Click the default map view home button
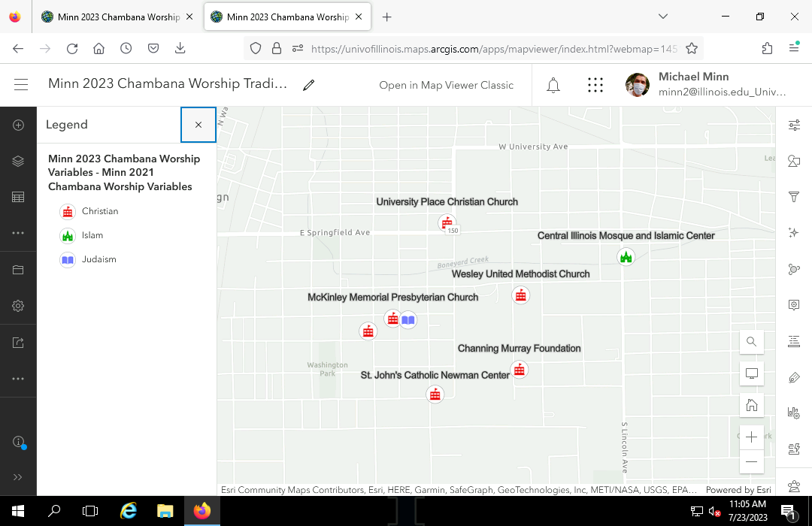 (751, 406)
